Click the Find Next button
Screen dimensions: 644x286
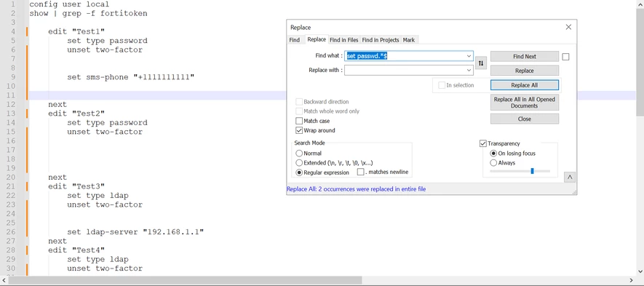pos(525,57)
